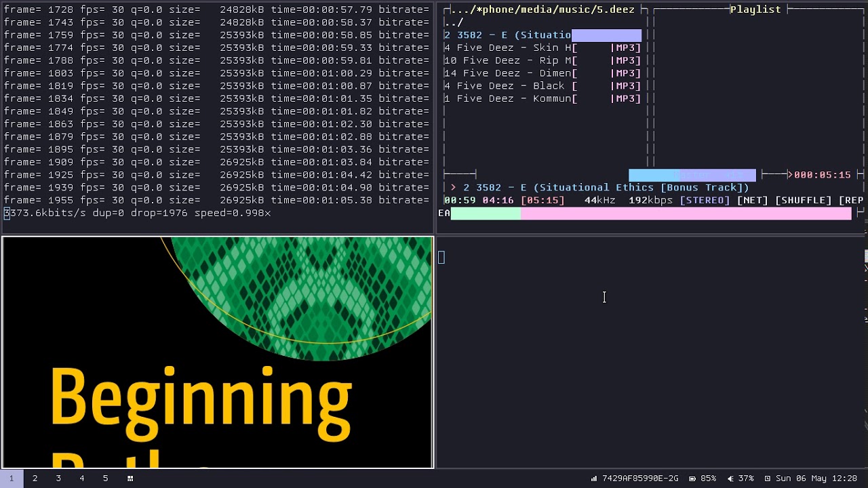Adjust the Master volume bar
The width and height of the screenshot is (868, 488).
point(692,175)
